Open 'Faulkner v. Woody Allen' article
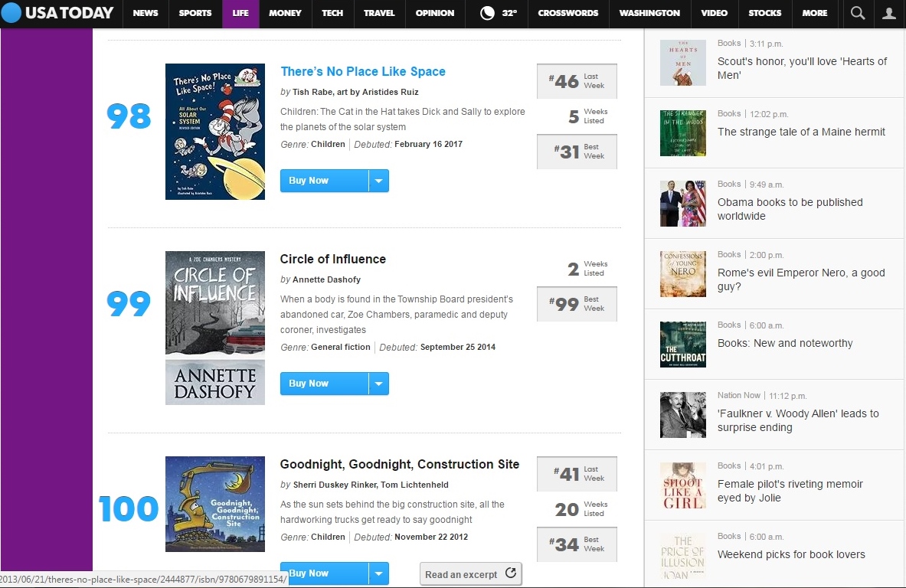This screenshot has height=588, width=906. 798,420
